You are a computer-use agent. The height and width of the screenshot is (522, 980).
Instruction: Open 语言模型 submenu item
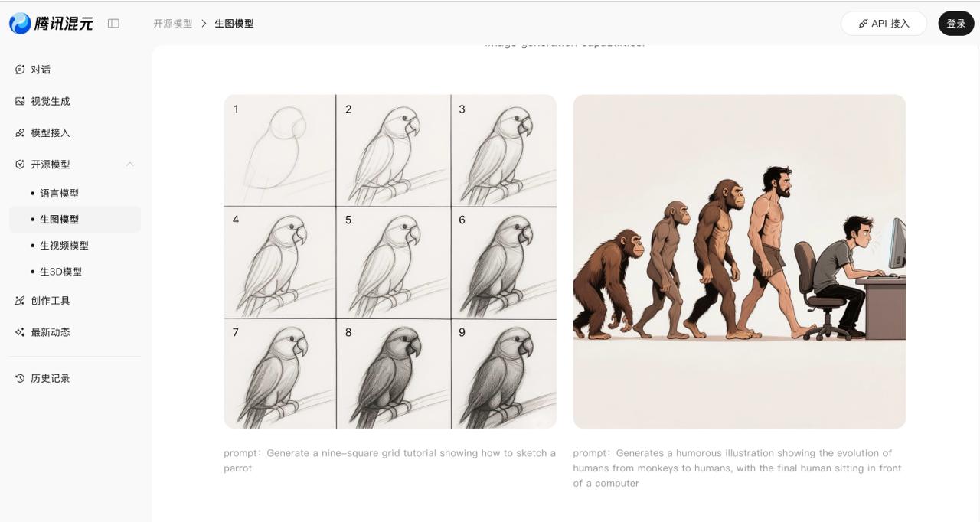[59, 194]
